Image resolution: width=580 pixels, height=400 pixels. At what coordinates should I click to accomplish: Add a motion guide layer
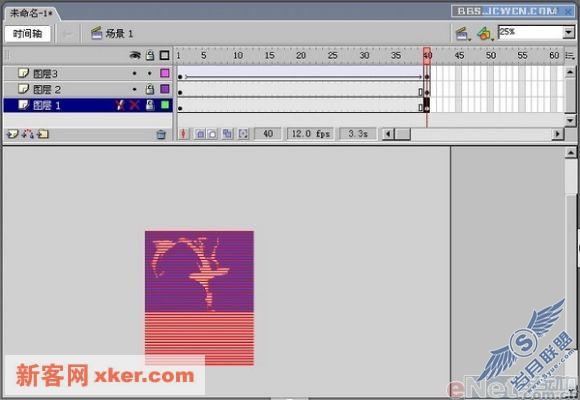[x=28, y=134]
